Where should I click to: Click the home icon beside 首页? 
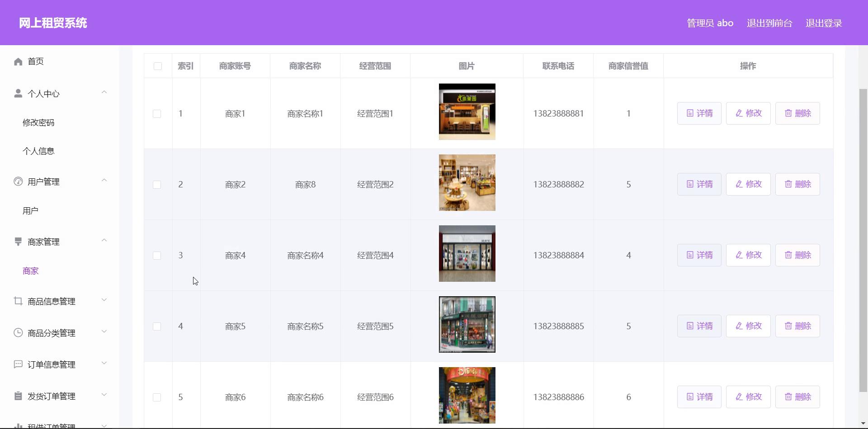click(18, 61)
